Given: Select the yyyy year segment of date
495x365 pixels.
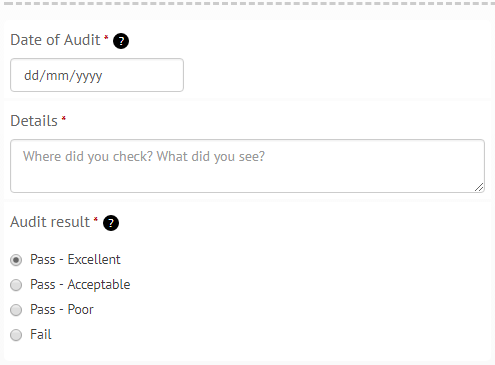Looking at the screenshot, I should coord(89,76).
